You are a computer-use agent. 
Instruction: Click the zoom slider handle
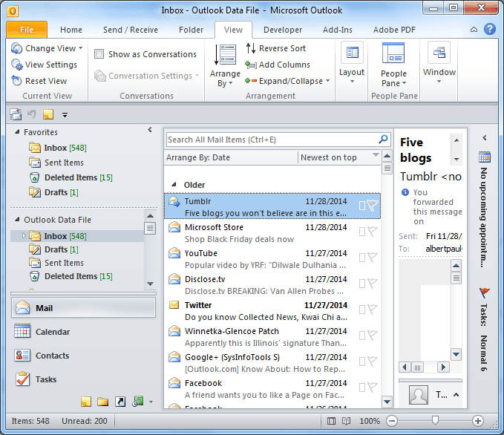[x=435, y=420]
